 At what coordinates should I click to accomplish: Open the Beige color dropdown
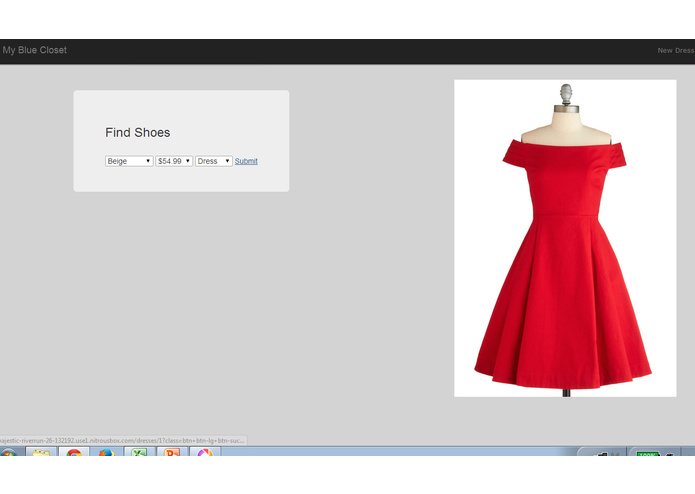129,161
